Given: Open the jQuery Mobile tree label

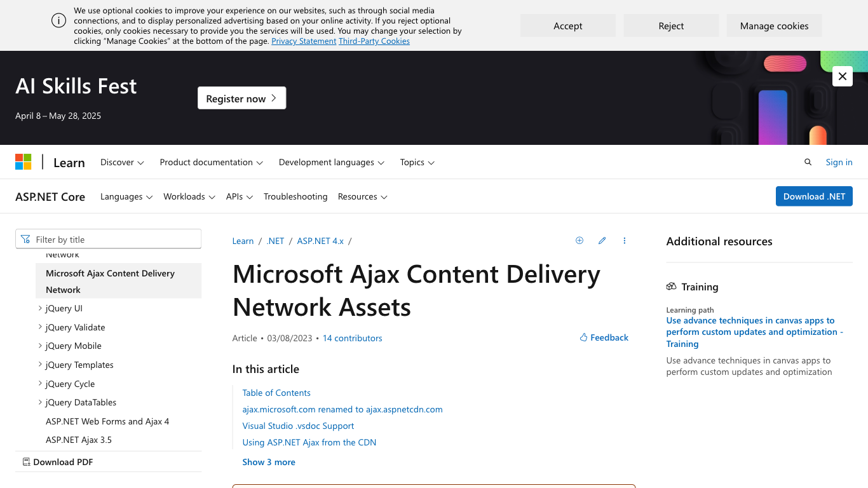Looking at the screenshot, I should [74, 346].
